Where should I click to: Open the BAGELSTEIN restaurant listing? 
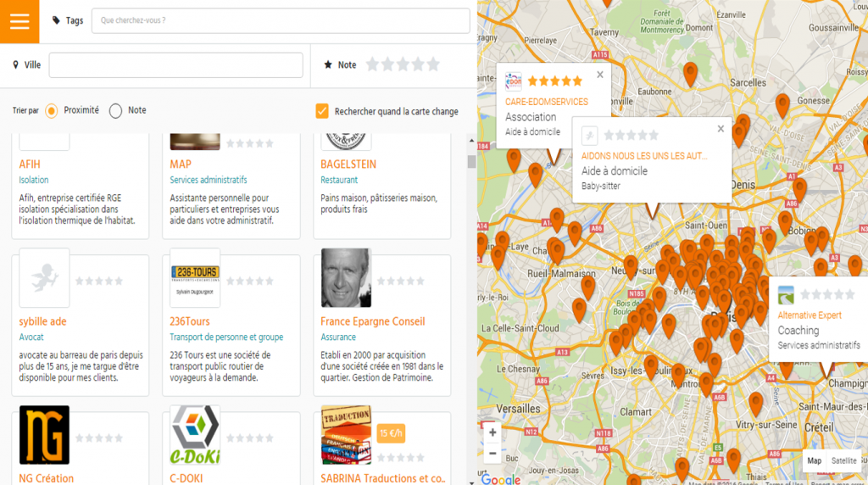pyautogui.click(x=348, y=164)
